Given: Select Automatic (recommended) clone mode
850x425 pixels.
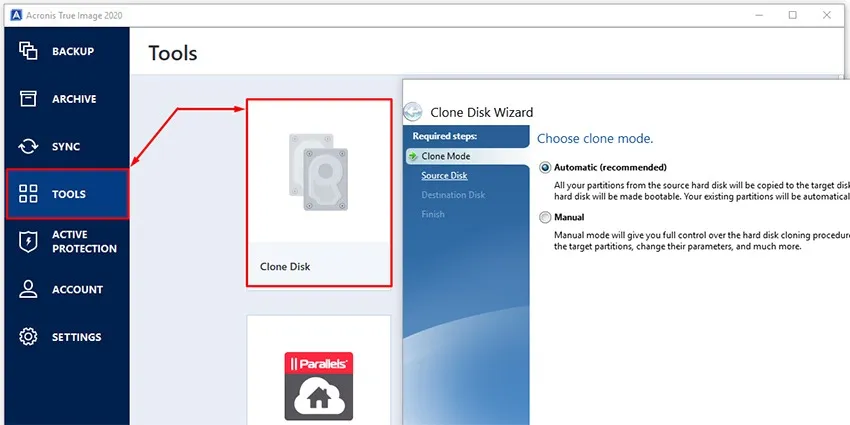Looking at the screenshot, I should 545,168.
